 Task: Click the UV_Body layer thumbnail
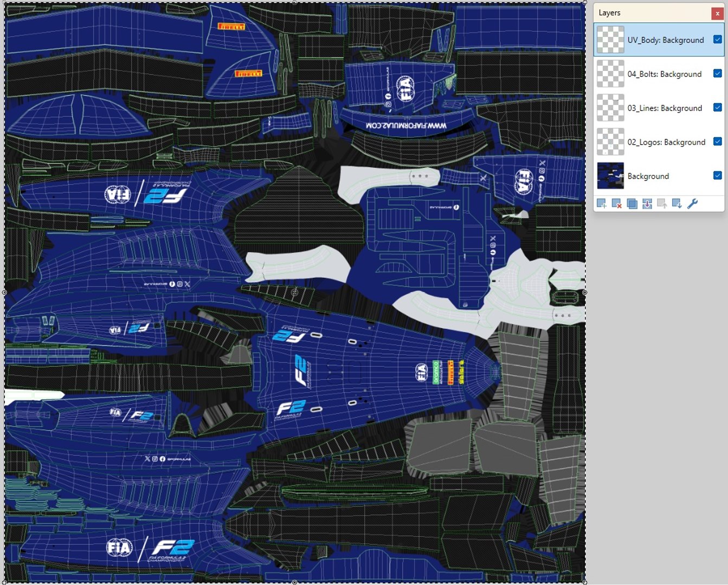[x=610, y=40]
